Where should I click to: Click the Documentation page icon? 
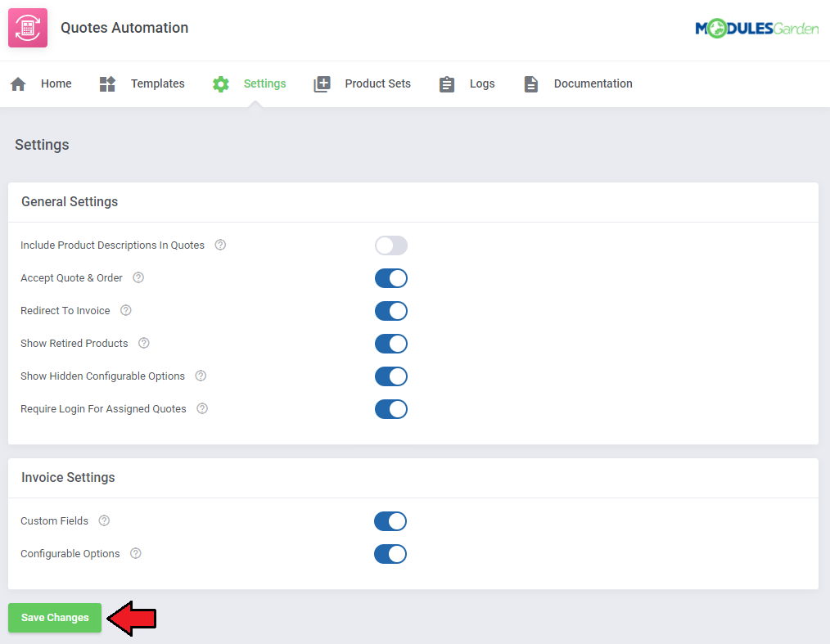click(x=531, y=84)
